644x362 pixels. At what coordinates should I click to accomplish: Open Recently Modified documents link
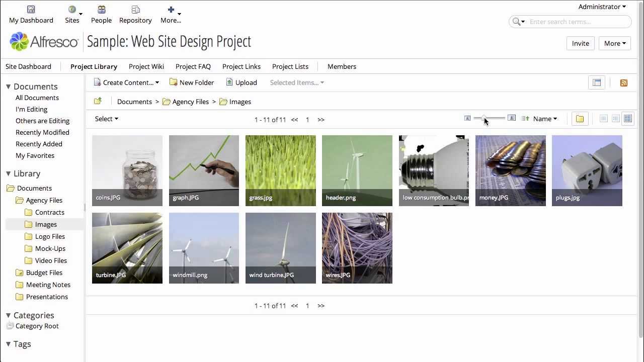[x=42, y=132]
